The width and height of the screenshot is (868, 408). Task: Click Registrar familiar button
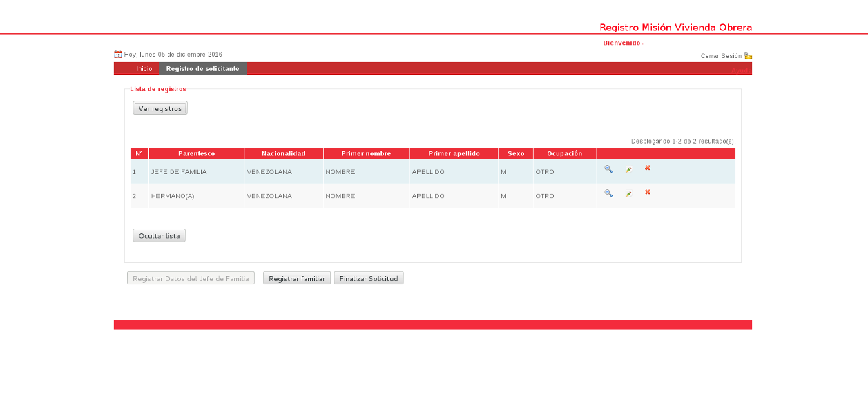(297, 279)
